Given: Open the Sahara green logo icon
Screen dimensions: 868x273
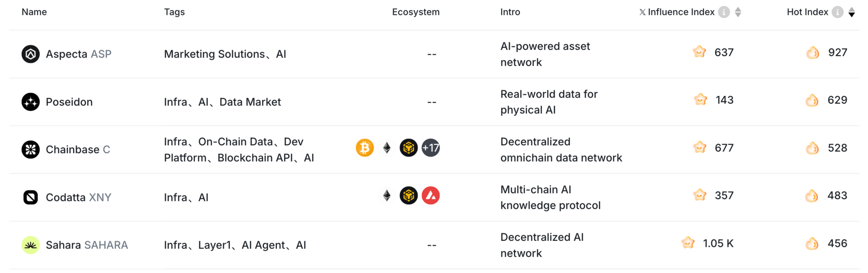Looking at the screenshot, I should click(x=31, y=245).
